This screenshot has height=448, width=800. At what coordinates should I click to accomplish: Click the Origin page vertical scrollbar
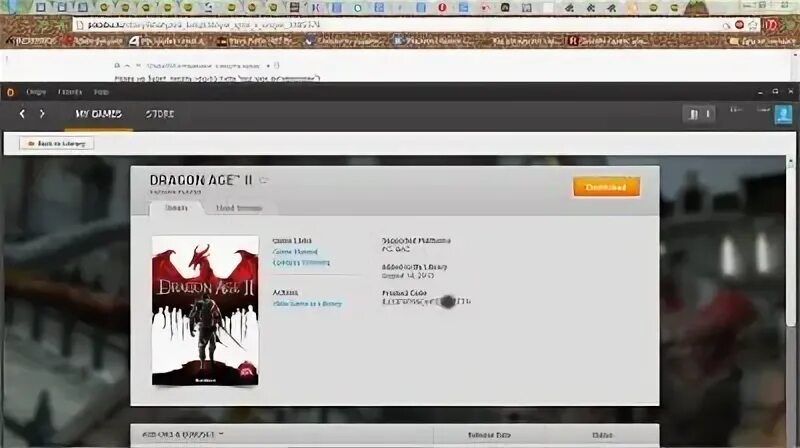pyautogui.click(x=790, y=247)
